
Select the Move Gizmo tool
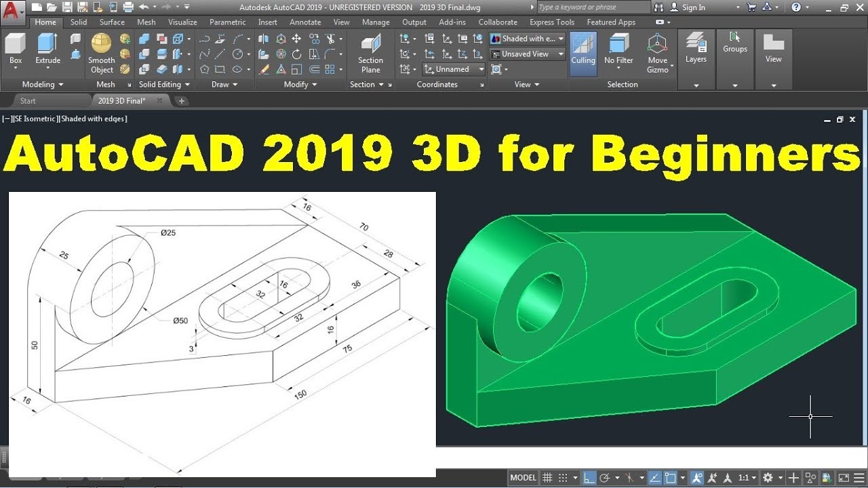pos(657,53)
